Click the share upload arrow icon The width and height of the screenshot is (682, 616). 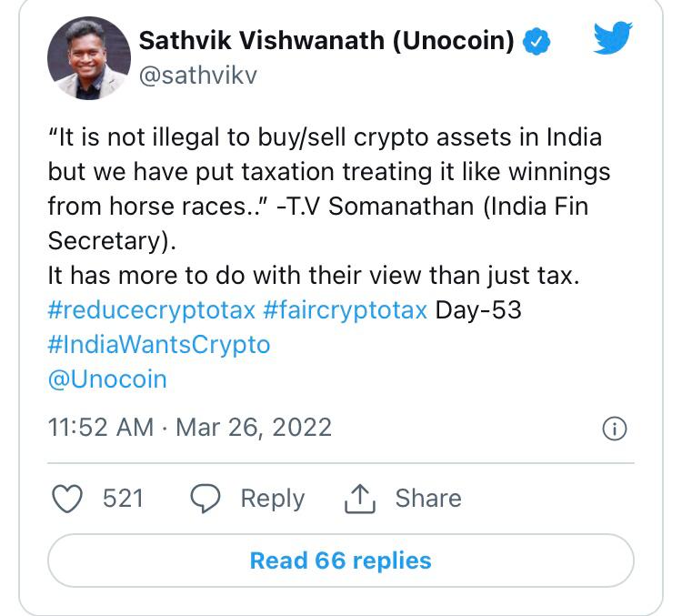361,499
